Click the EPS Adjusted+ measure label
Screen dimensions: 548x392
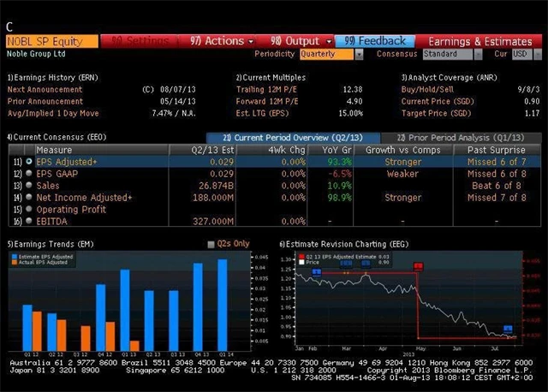(x=67, y=162)
